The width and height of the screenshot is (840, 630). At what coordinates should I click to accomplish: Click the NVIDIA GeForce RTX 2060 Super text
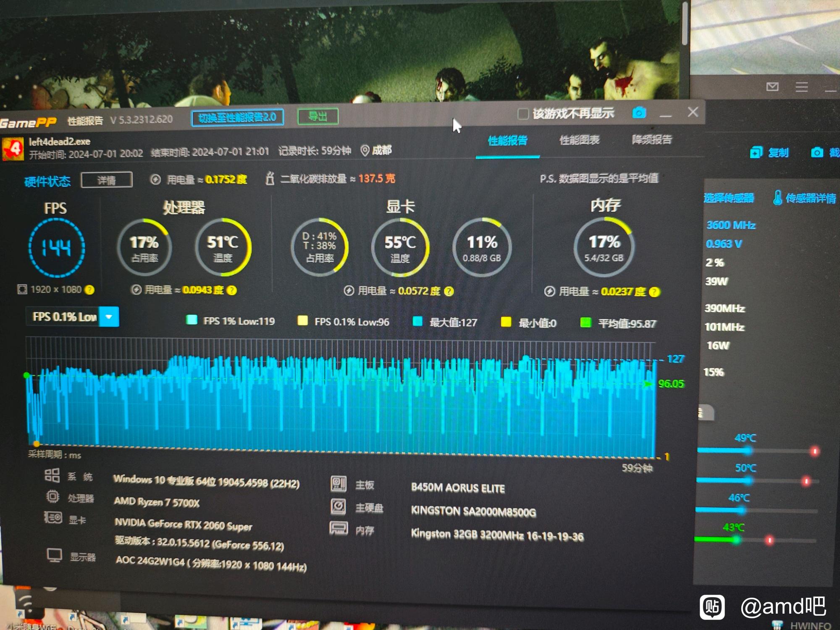point(184,525)
